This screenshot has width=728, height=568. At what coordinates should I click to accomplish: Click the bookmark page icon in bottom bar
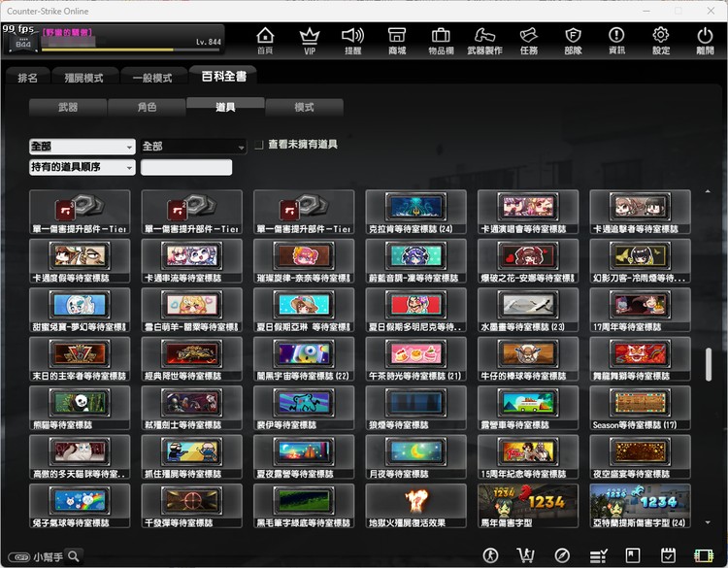click(x=633, y=555)
